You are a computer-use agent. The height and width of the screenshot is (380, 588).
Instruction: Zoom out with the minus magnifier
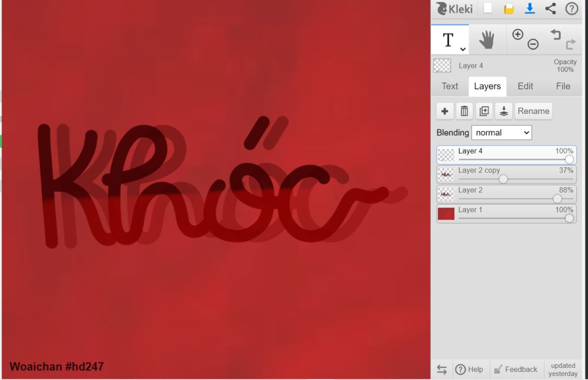[x=533, y=44]
